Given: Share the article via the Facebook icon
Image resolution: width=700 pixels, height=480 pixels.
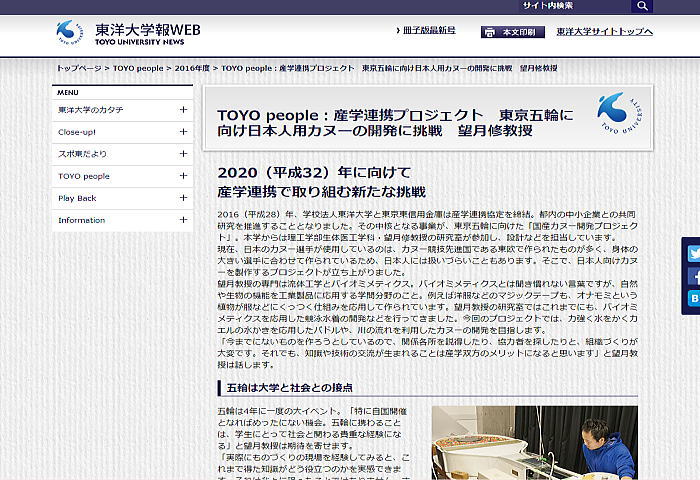Looking at the screenshot, I should (x=694, y=276).
